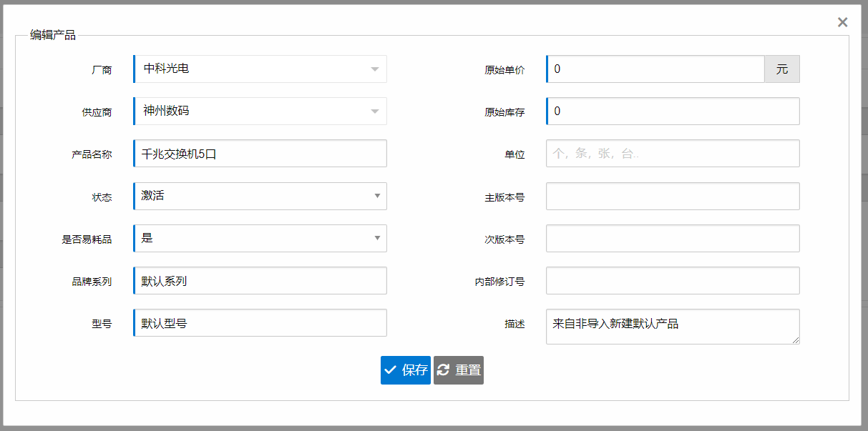Viewport: 868px width, 431px height.
Task: Click the 编辑产品 fieldset title
Action: pyautogui.click(x=53, y=35)
